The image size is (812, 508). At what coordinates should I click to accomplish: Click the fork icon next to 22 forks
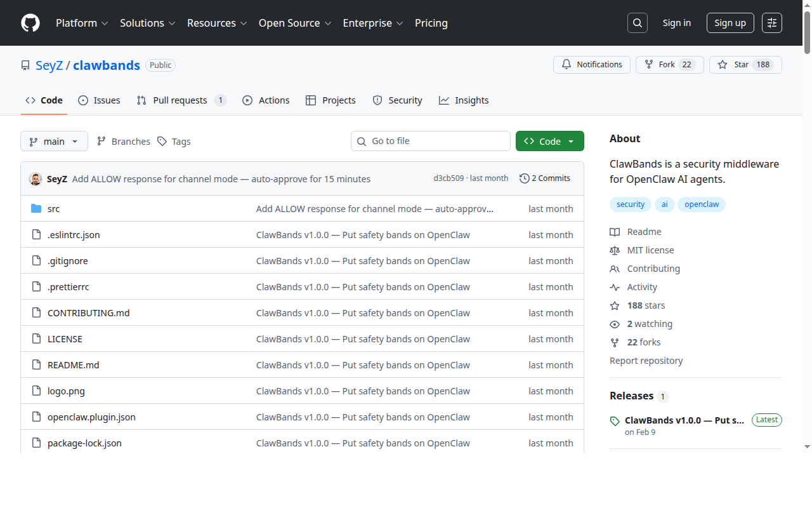point(615,343)
